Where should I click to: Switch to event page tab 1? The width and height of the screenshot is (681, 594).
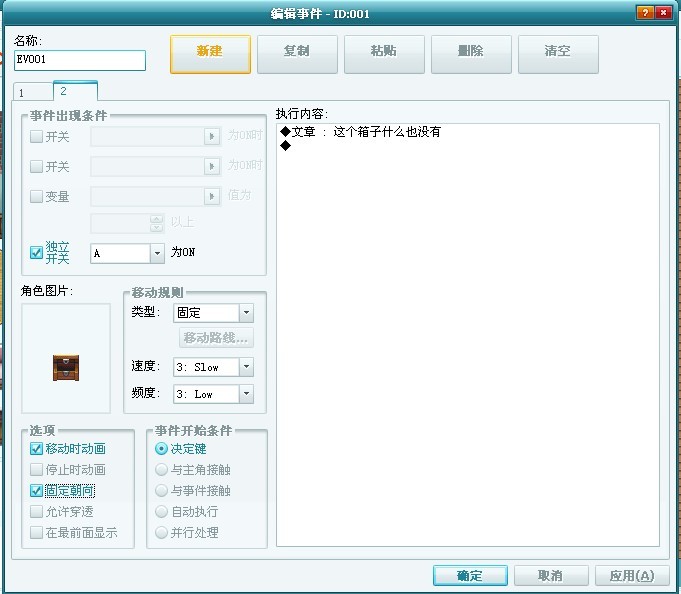click(x=33, y=92)
